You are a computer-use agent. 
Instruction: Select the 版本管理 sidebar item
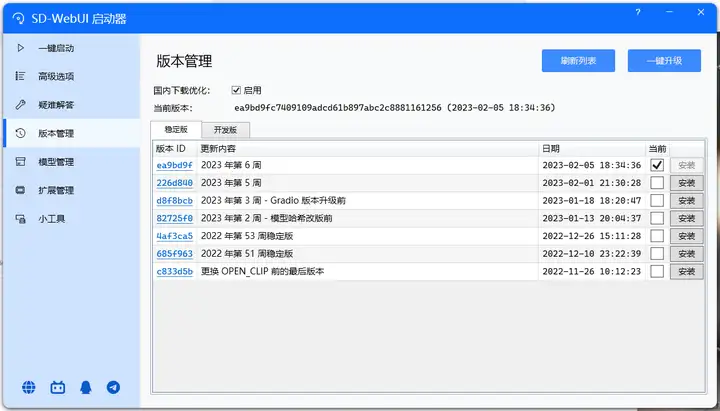click(x=71, y=133)
